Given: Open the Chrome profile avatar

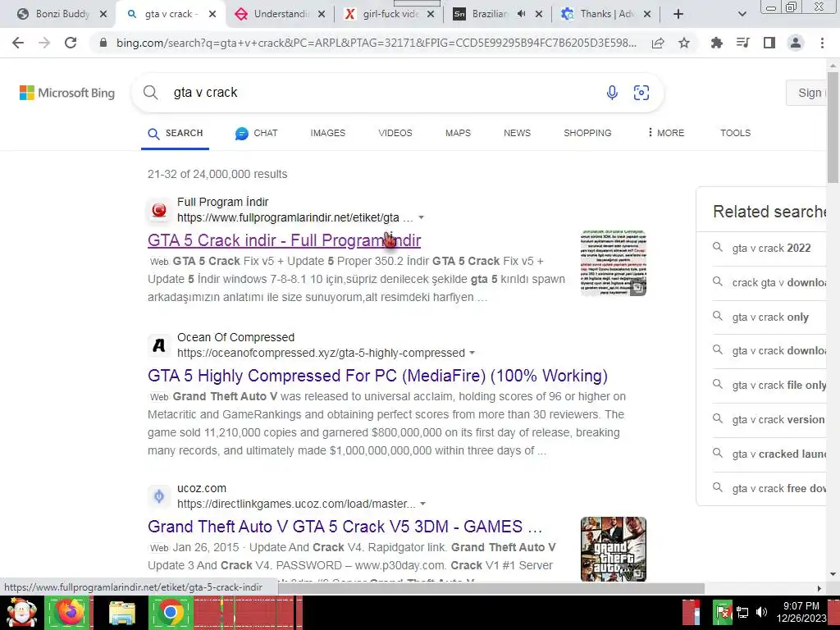Looking at the screenshot, I should (796, 43).
